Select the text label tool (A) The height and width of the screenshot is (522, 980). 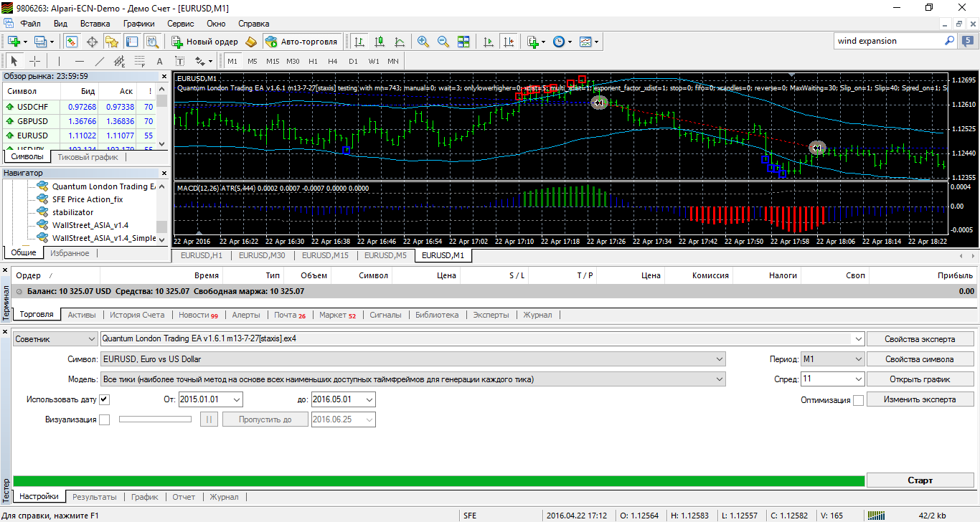(x=159, y=61)
